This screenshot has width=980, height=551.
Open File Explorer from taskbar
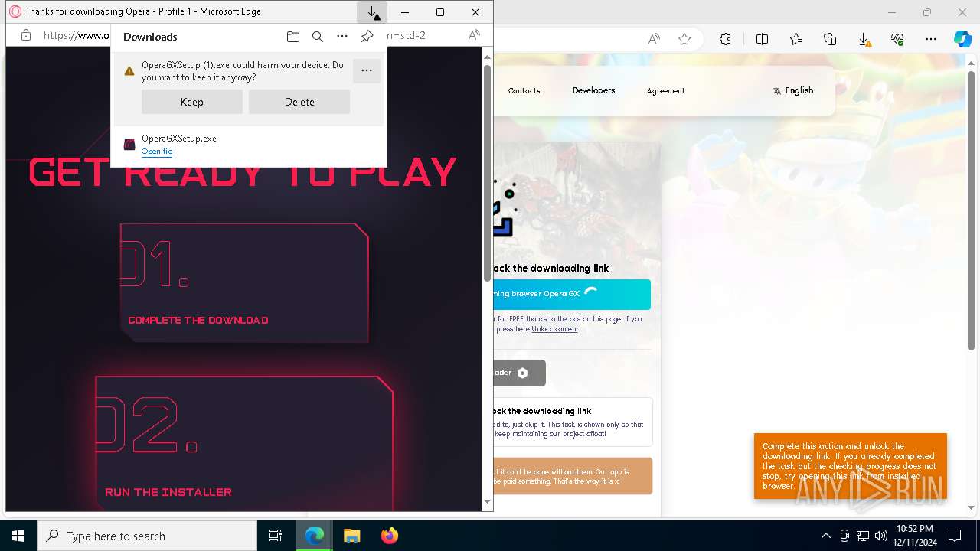(351, 536)
